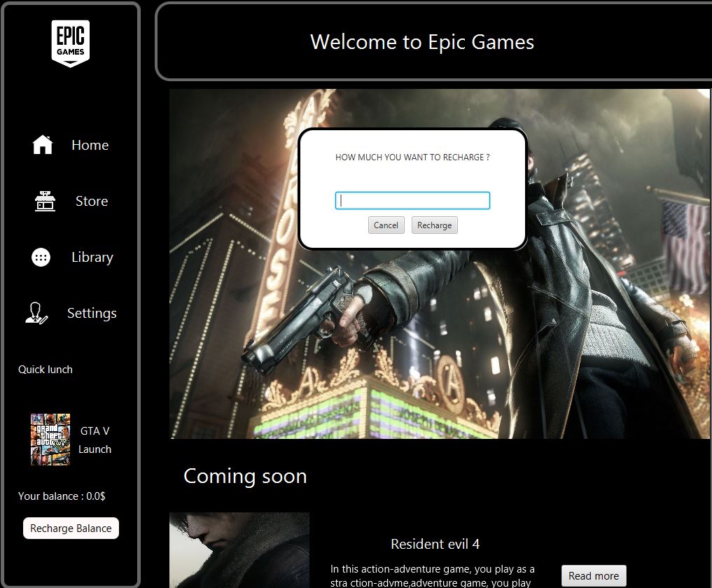This screenshot has width=712, height=588.
Task: Select the Home icon in the sidebar
Action: coord(42,144)
